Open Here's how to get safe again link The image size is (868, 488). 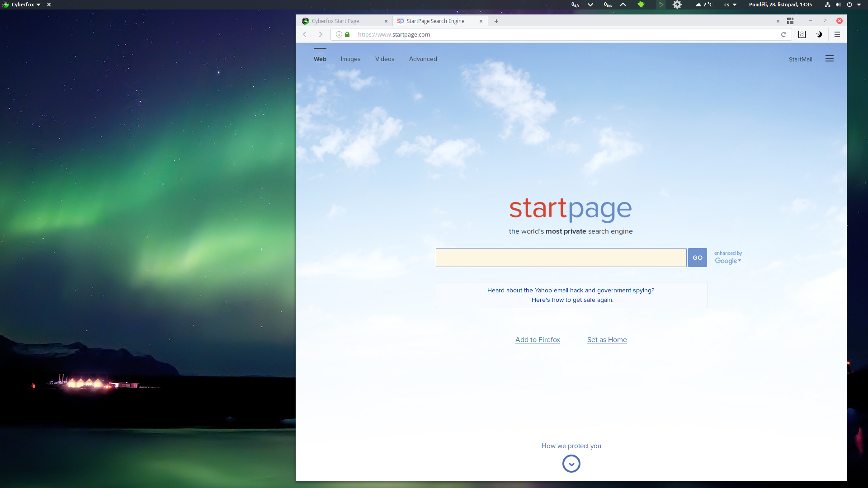click(x=572, y=300)
